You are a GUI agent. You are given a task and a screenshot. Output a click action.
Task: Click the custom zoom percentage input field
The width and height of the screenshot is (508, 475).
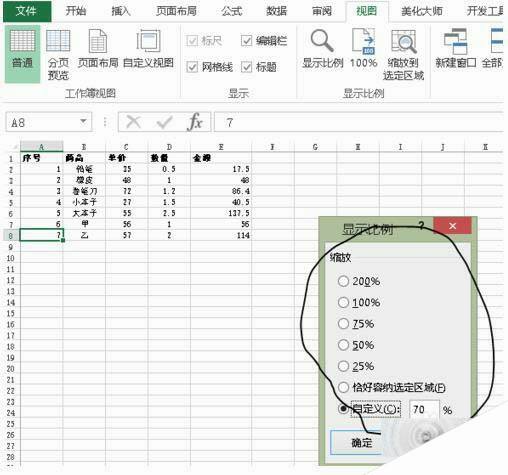423,409
